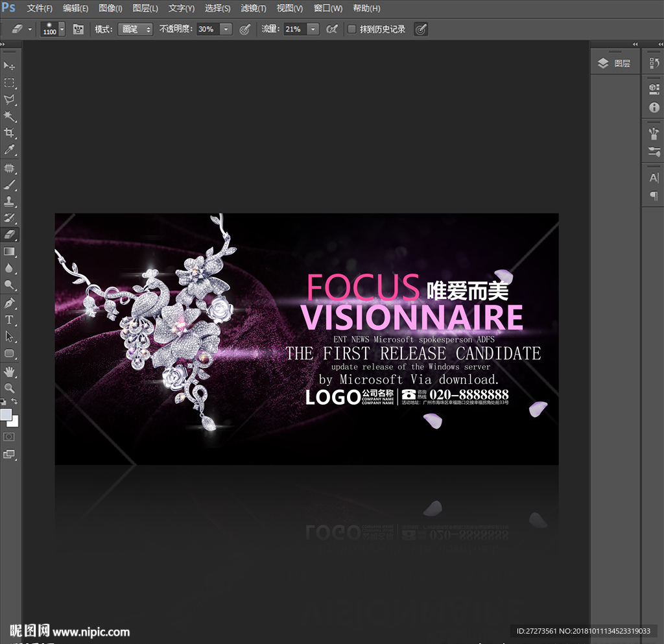
Task: Select the Magic Wand tool
Action: pyautogui.click(x=10, y=116)
